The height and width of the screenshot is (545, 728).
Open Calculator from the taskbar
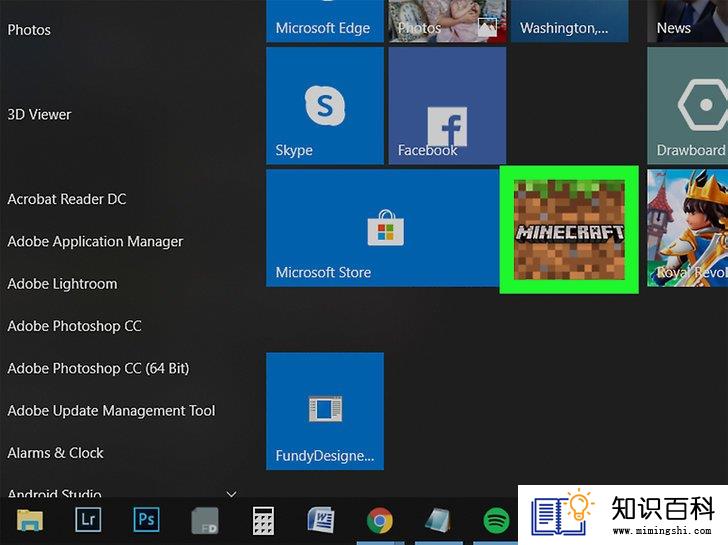coord(263,520)
